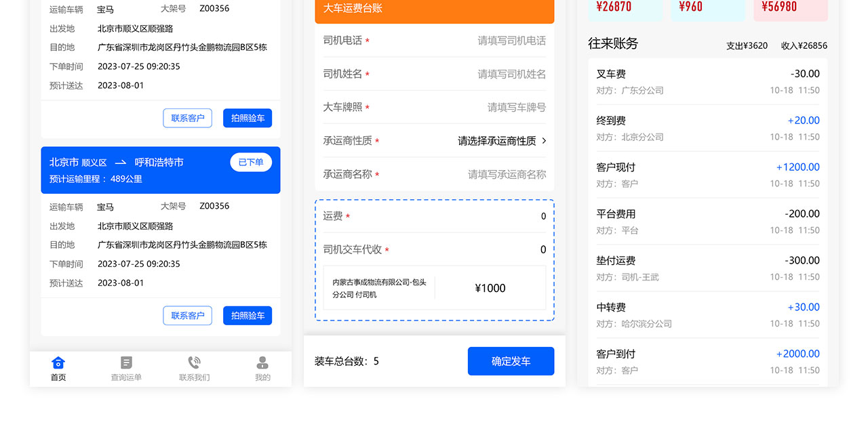Open the 客户现付 +1200.00 transaction row

pos(708,175)
